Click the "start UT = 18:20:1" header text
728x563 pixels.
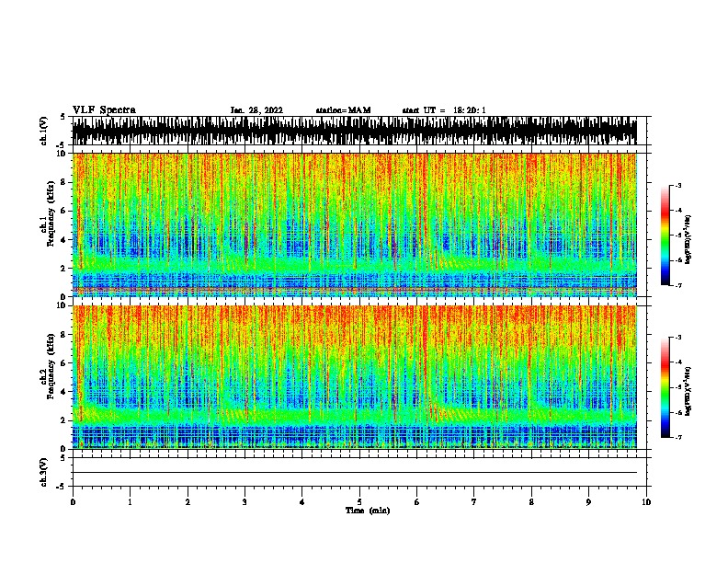click(444, 110)
